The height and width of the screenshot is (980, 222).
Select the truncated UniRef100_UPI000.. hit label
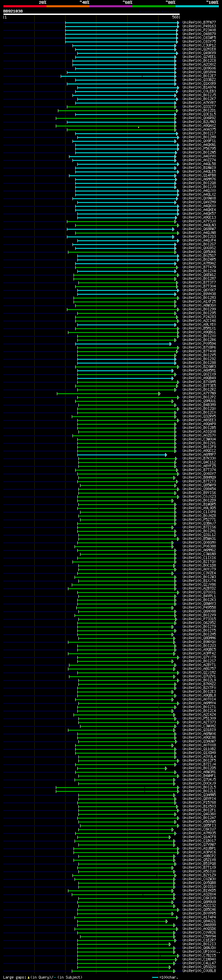201,951
